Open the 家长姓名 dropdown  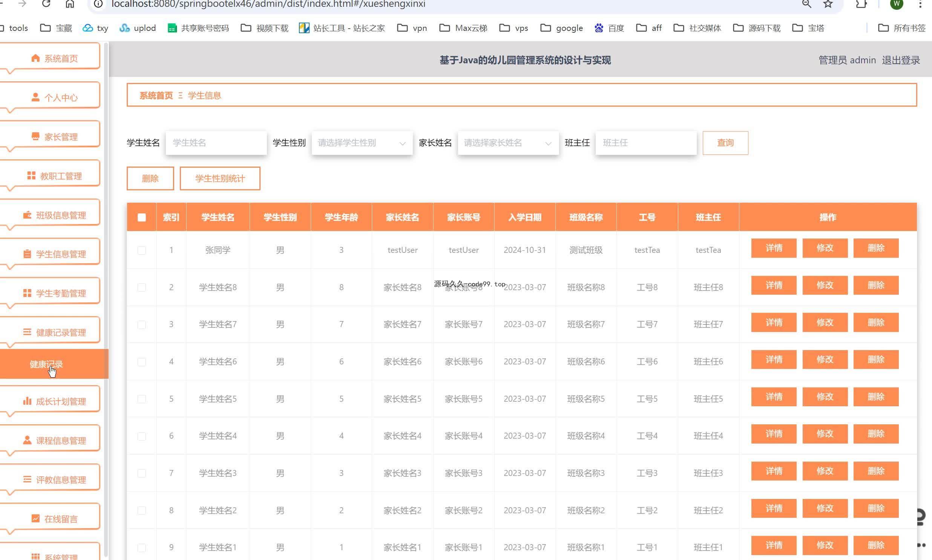click(508, 143)
